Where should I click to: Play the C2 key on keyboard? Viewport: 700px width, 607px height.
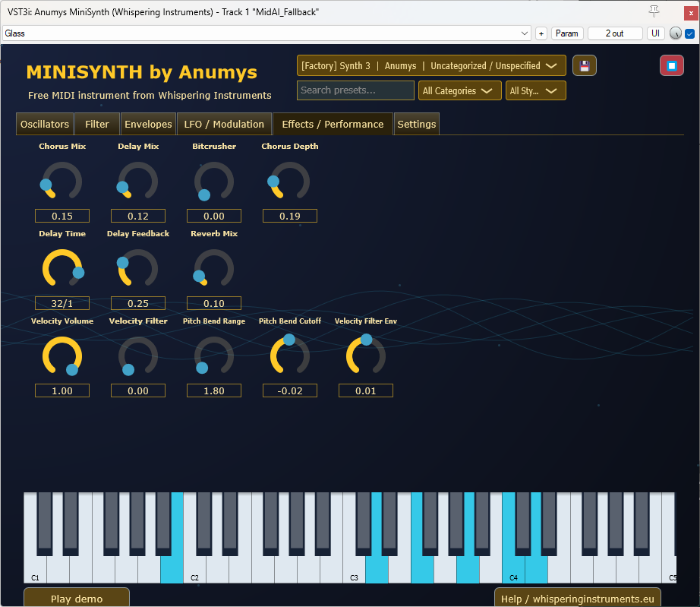194,570
